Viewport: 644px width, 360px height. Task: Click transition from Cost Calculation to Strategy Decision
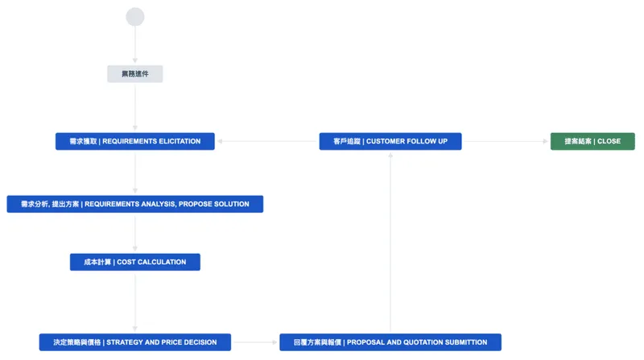pyautogui.click(x=135, y=302)
